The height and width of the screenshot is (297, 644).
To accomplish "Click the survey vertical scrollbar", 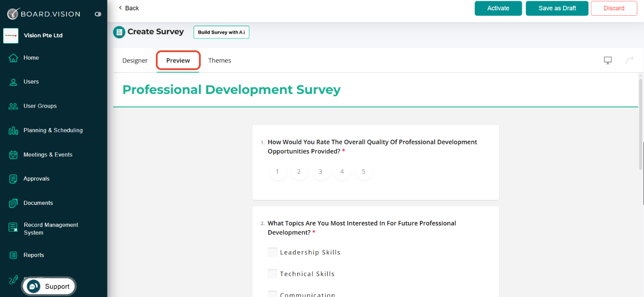I will [640, 124].
